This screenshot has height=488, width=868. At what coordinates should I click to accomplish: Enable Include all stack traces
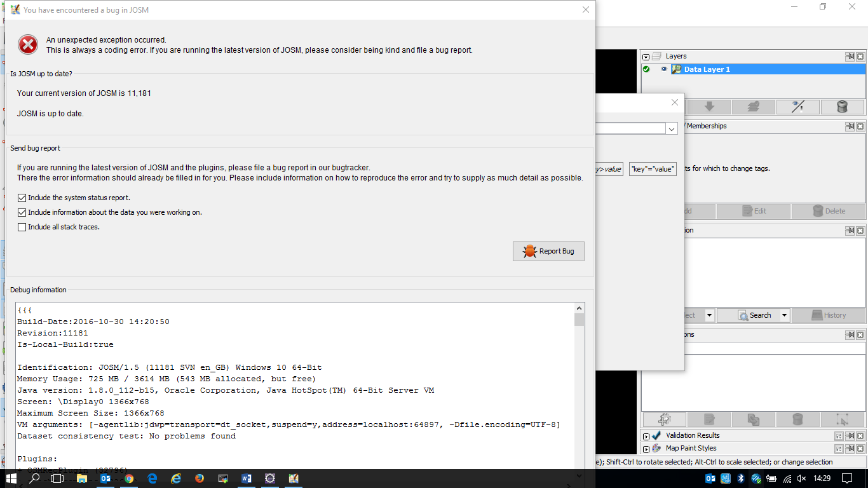click(x=22, y=227)
